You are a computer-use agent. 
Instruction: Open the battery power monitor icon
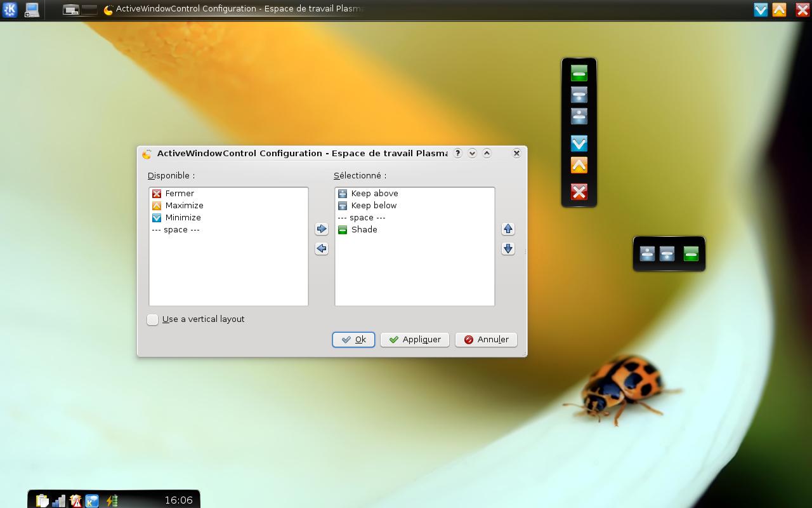click(112, 500)
